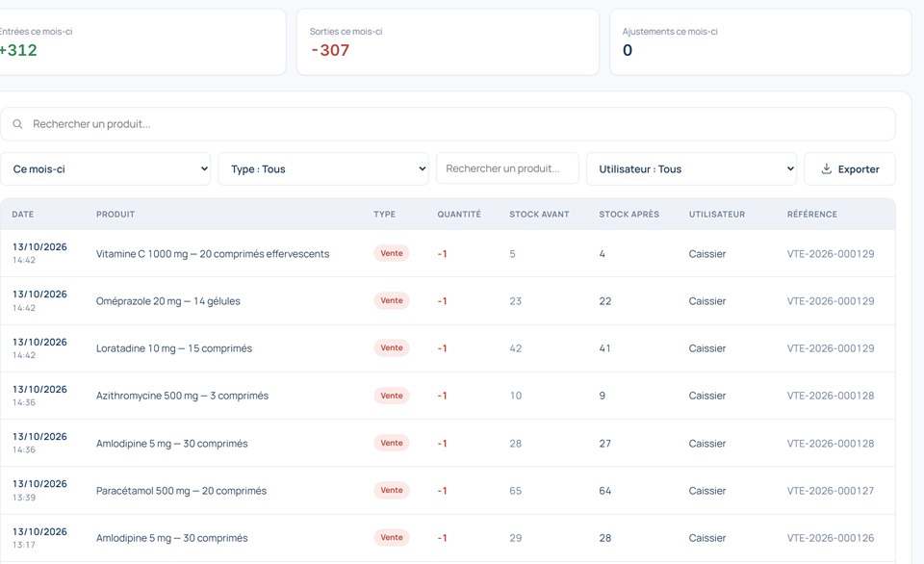
Task: Click the Sorties ce mois-ci card value -307
Action: coord(330,50)
